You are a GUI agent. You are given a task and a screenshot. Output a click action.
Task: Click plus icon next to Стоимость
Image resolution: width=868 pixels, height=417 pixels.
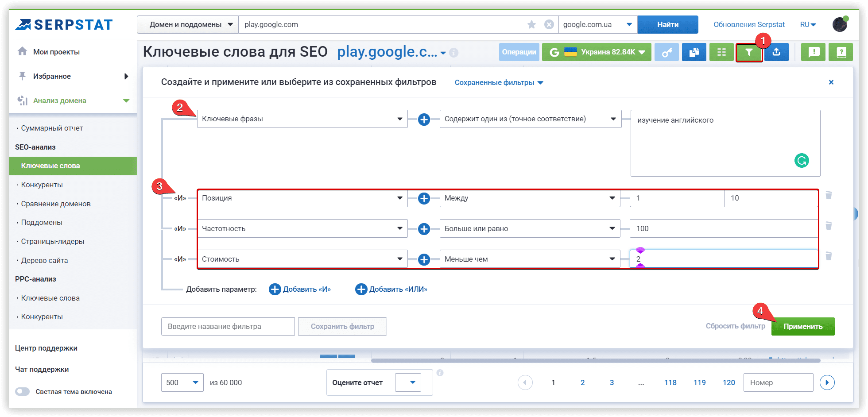tap(424, 259)
